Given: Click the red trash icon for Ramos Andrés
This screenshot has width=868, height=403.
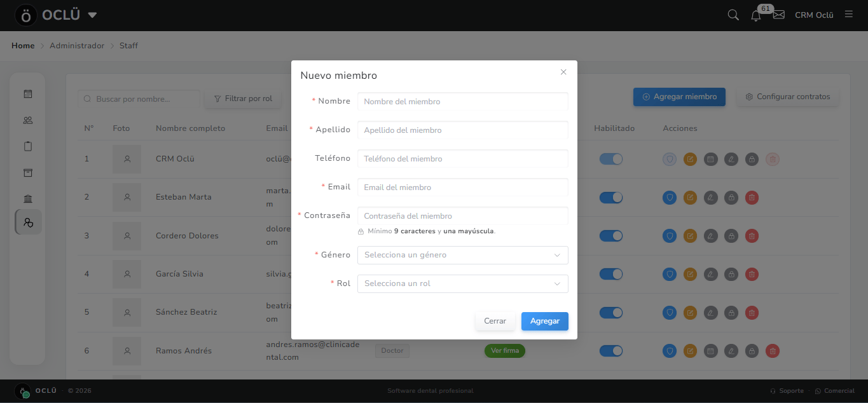Looking at the screenshot, I should click(x=772, y=351).
